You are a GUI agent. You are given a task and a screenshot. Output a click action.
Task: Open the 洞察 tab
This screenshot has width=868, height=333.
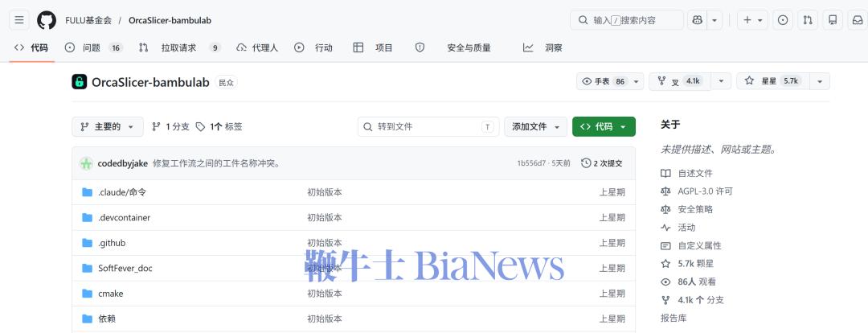click(542, 47)
